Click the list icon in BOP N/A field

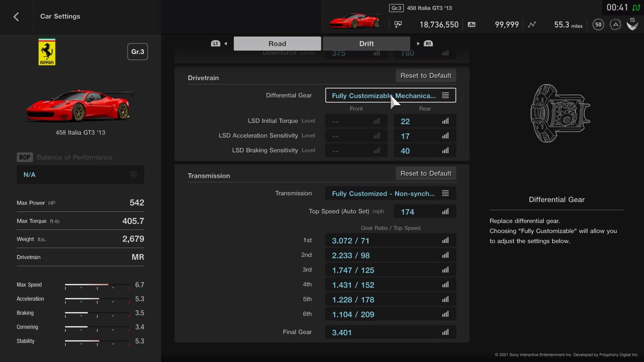click(133, 175)
